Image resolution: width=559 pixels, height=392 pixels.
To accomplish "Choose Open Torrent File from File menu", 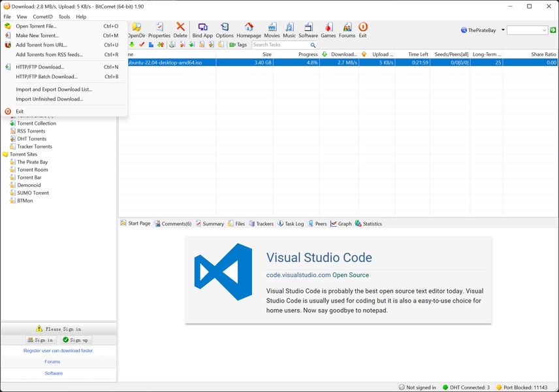I will point(36,26).
